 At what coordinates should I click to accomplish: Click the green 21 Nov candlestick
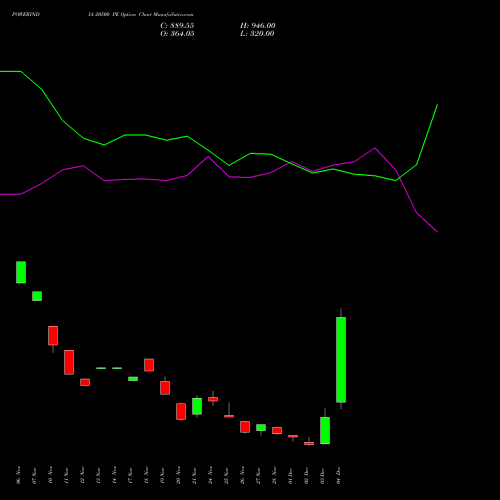(197, 406)
